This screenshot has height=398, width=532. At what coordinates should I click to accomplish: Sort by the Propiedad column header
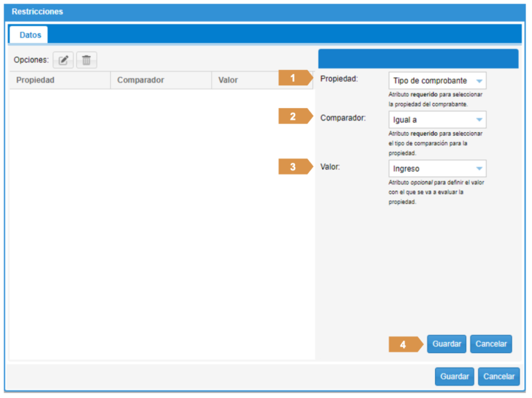coord(35,80)
